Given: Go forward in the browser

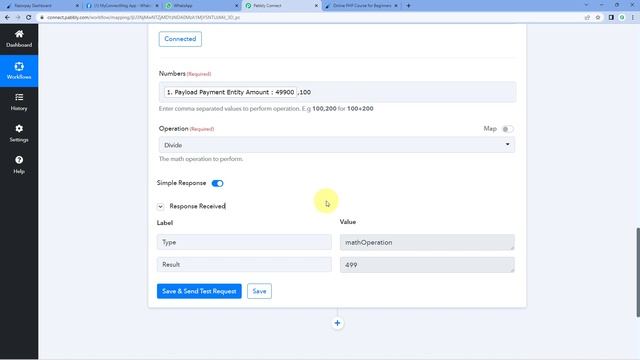Looking at the screenshot, I should (x=18, y=18).
